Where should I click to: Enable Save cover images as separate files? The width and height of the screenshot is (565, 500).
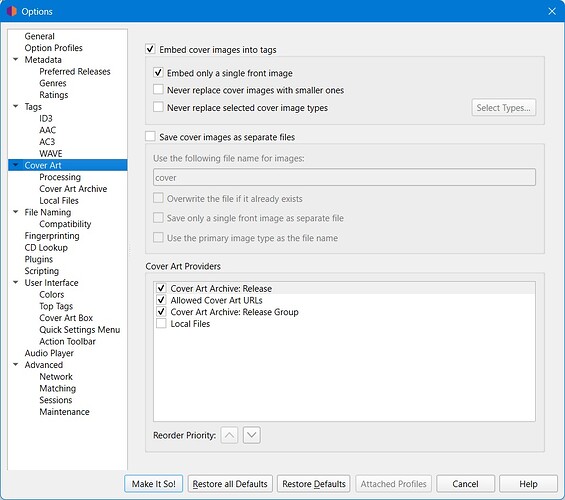click(x=150, y=137)
